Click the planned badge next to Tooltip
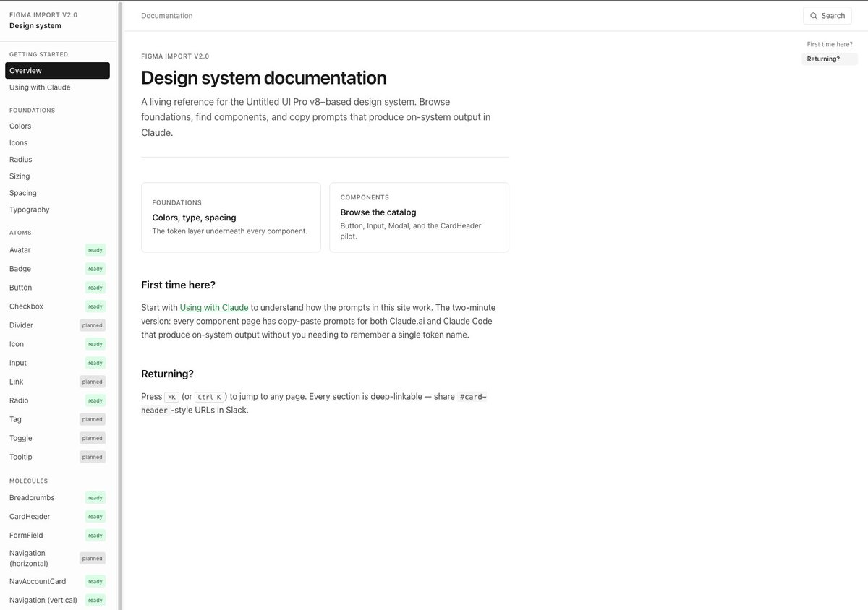 coord(93,457)
